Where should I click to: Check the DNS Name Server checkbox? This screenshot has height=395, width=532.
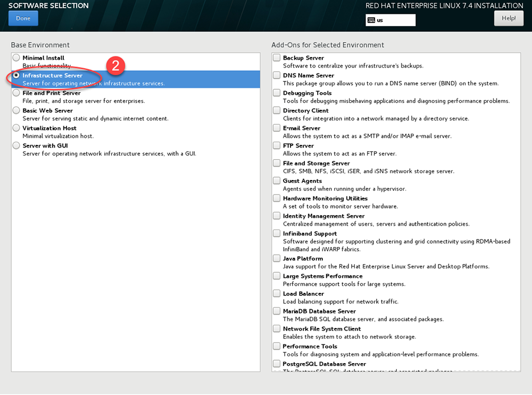277,76
